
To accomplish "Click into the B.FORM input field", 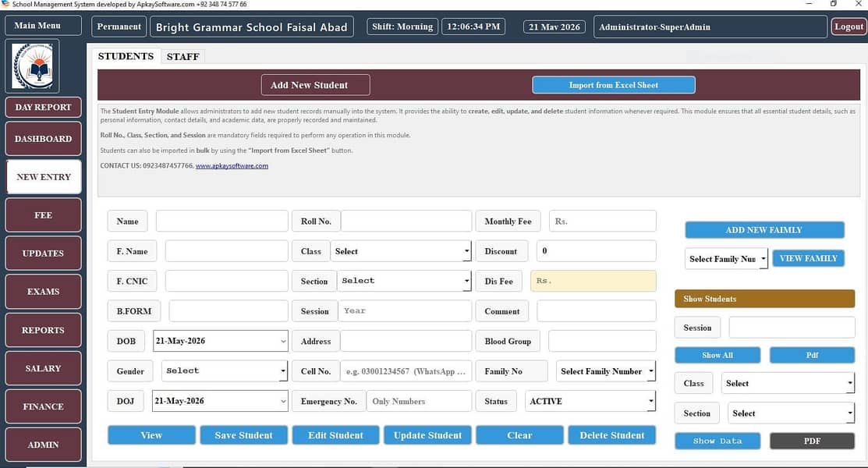I will pyautogui.click(x=228, y=310).
